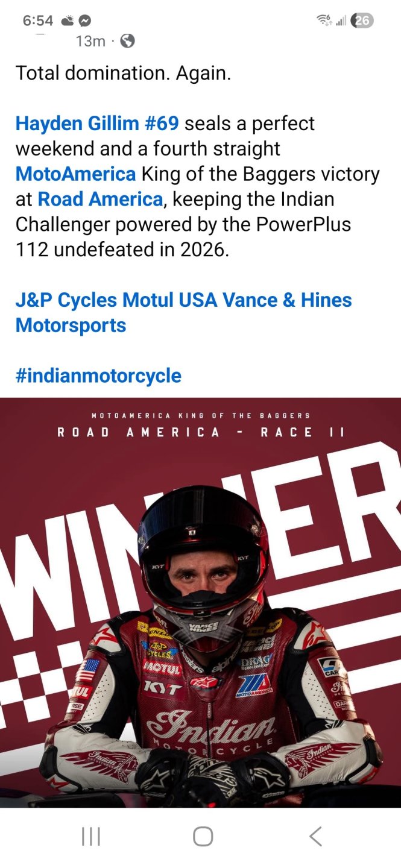
Task: Open the WINNER race poster image
Action: click(200, 602)
